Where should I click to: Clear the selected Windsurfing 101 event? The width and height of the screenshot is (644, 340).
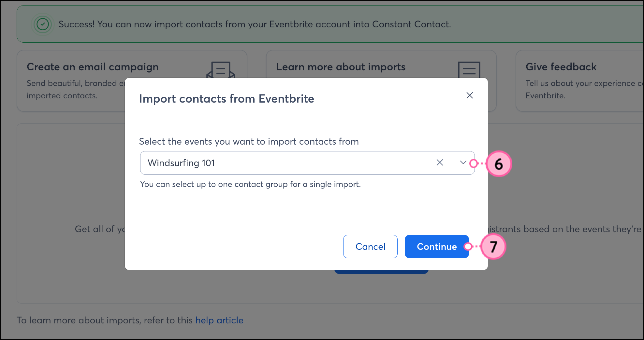pos(440,163)
